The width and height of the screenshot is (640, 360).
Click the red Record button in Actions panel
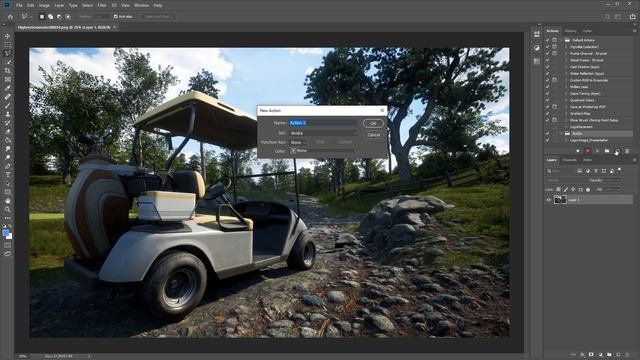(x=587, y=151)
